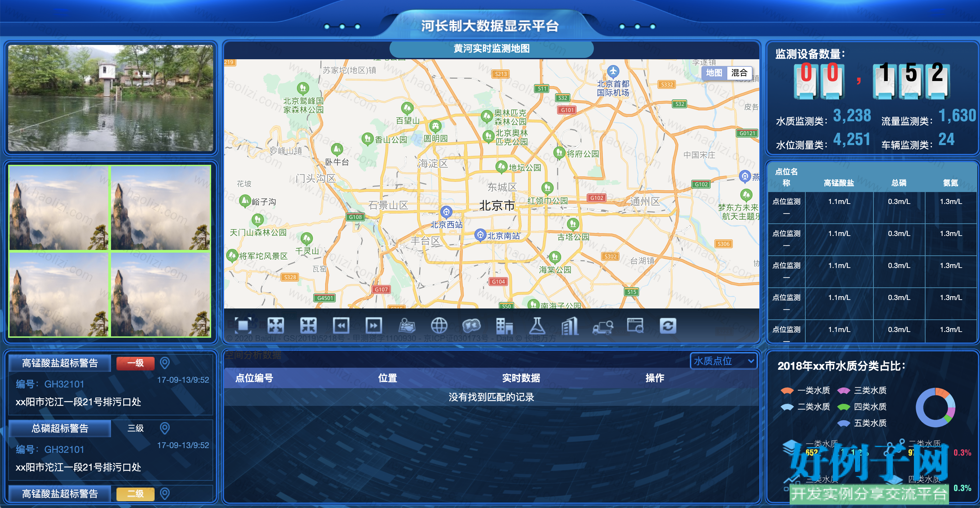Click the 点位编号 column header
Viewport: 980px width, 508px height.
(254, 378)
